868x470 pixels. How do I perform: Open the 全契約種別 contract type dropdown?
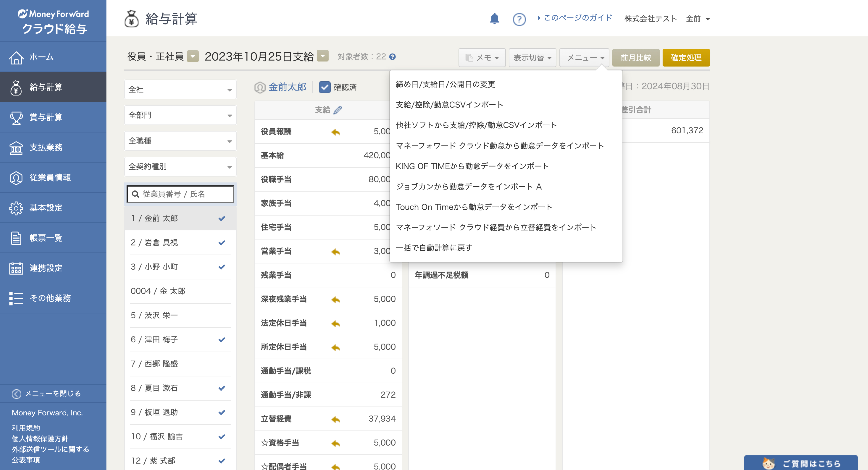(x=180, y=167)
